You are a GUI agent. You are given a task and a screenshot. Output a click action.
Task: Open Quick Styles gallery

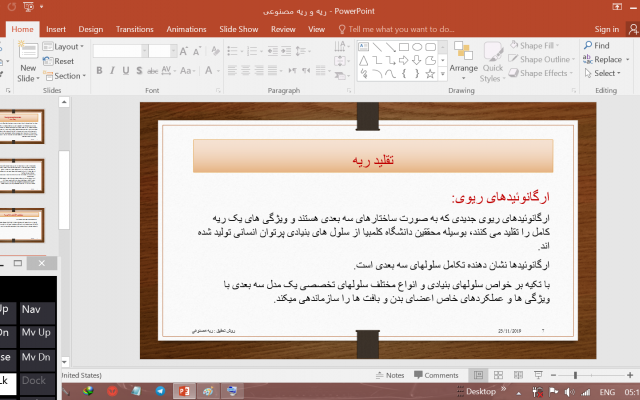[493, 62]
